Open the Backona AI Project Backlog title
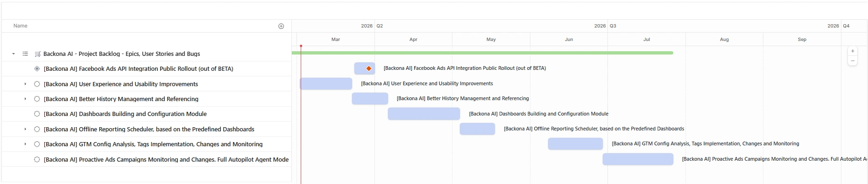Screen dimensions: 868x184 tap(122, 54)
